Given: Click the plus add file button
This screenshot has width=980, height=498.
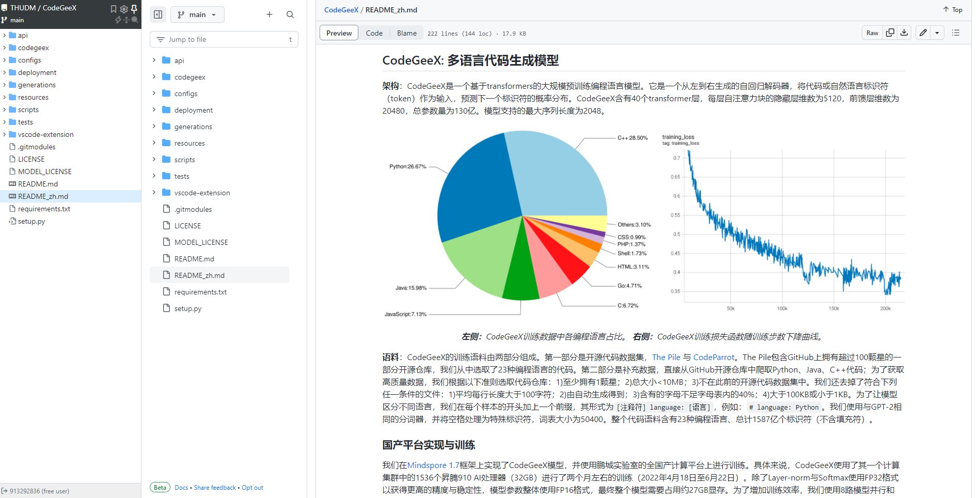Looking at the screenshot, I should pos(269,14).
